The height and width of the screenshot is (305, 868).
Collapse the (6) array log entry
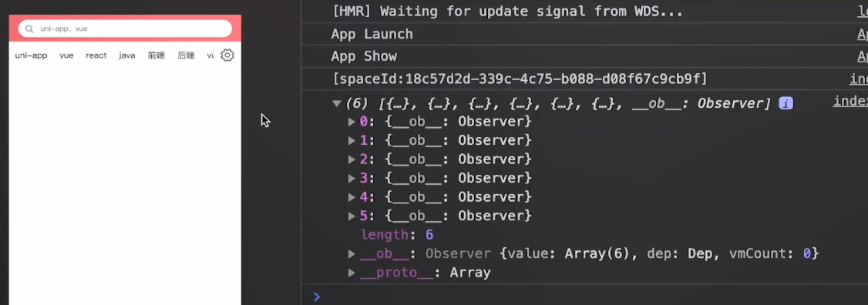(x=336, y=103)
